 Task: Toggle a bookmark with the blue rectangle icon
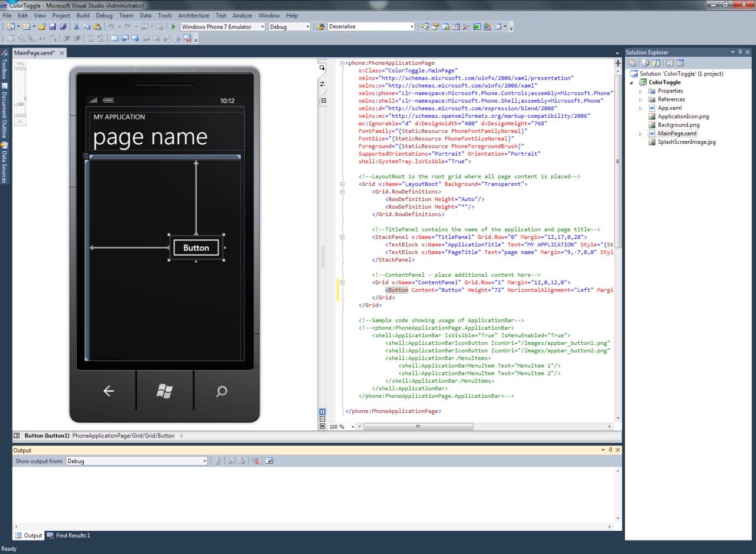[114, 38]
